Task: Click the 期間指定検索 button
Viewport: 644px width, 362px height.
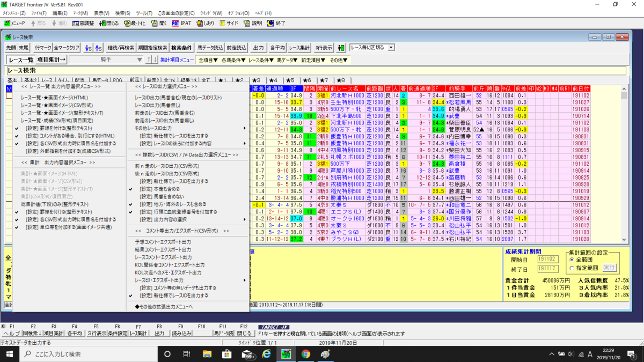Action: click(x=152, y=48)
